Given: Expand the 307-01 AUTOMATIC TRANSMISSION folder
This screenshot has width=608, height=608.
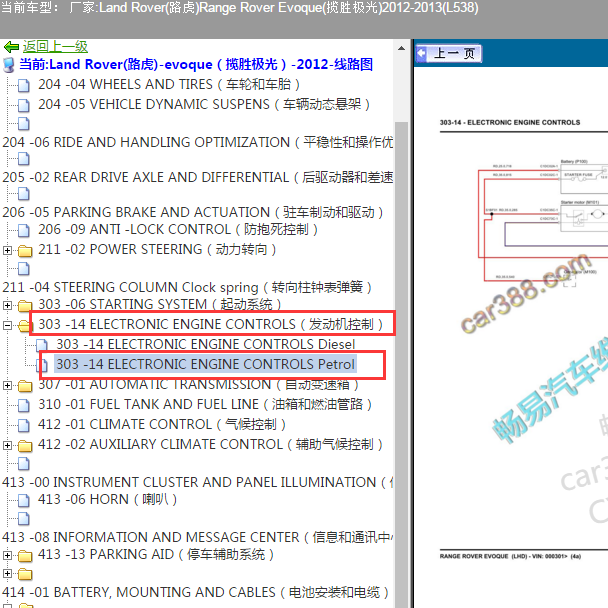Looking at the screenshot, I should click(7, 385).
